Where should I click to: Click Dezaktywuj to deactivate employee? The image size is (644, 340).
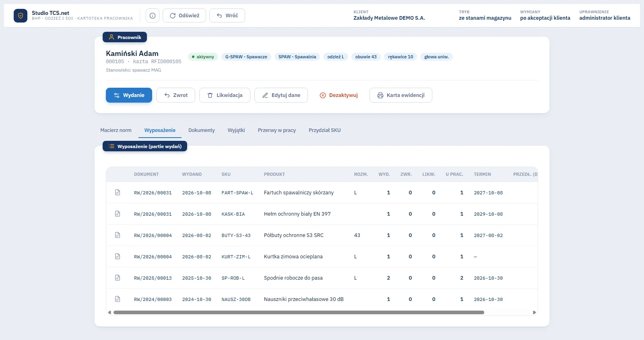click(x=339, y=95)
